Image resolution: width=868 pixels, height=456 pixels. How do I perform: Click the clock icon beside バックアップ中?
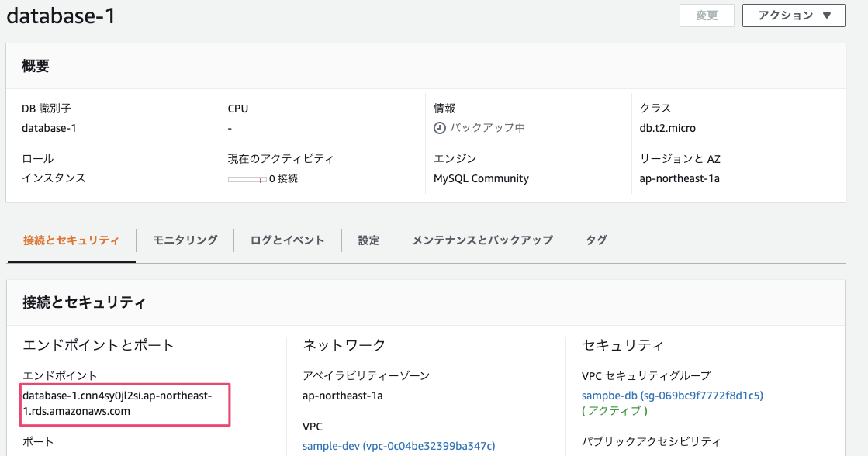pyautogui.click(x=440, y=128)
